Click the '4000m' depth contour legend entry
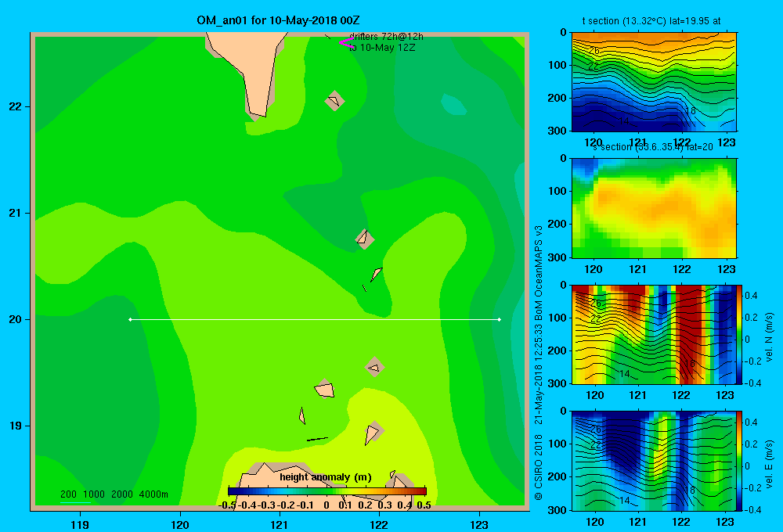 153,494
